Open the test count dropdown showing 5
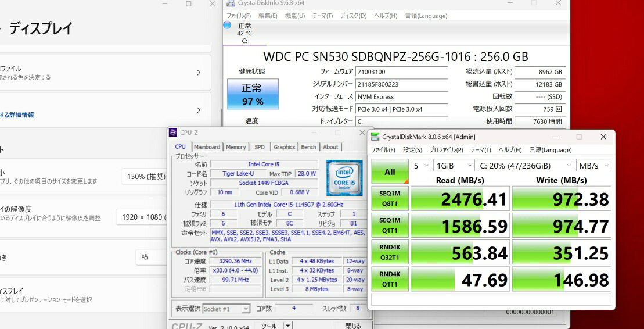This screenshot has height=329, width=644. 420,165
